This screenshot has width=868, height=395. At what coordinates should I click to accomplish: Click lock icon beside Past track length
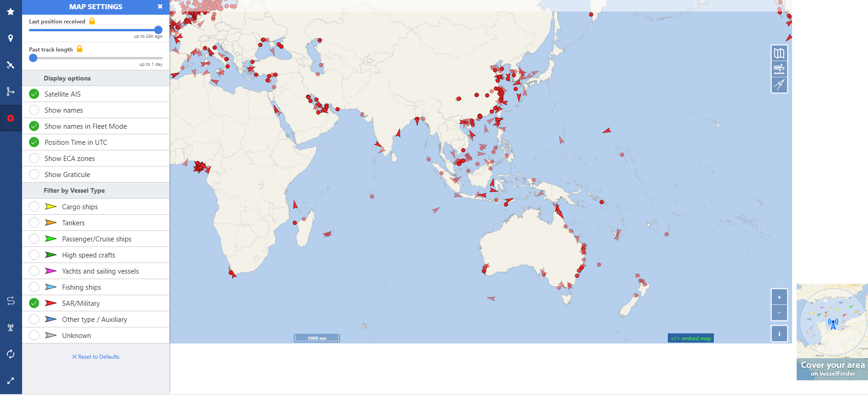pyautogui.click(x=80, y=49)
